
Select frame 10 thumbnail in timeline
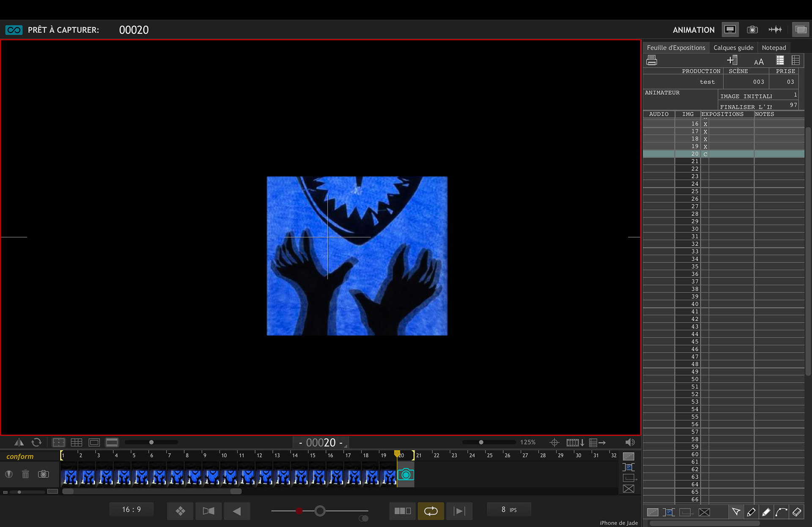(229, 477)
